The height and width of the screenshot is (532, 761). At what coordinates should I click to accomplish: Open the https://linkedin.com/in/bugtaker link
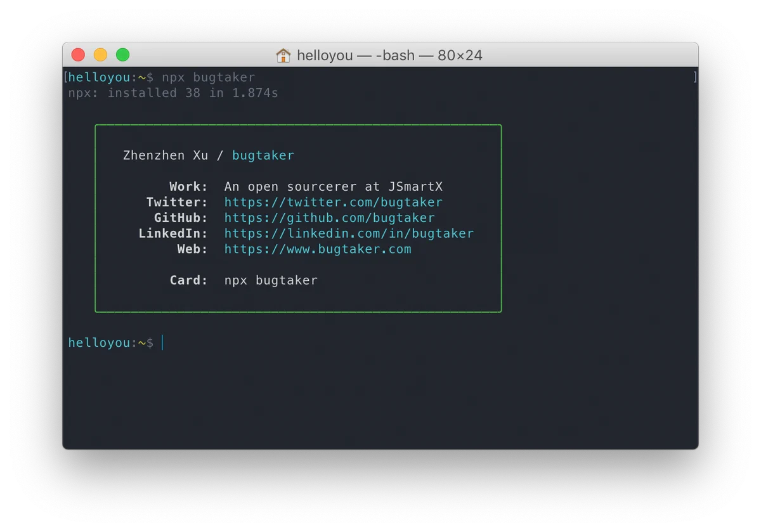pyautogui.click(x=349, y=233)
